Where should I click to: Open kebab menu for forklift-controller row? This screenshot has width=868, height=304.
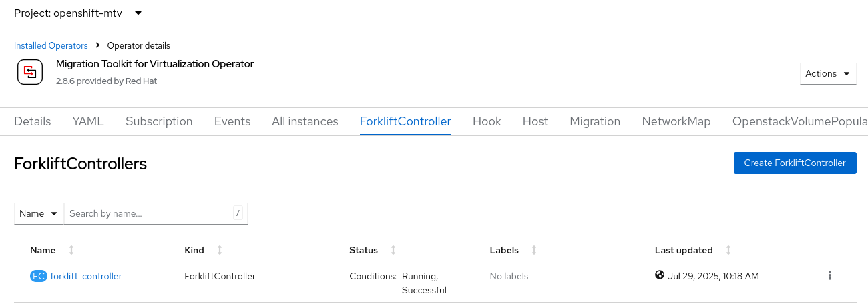830,276
